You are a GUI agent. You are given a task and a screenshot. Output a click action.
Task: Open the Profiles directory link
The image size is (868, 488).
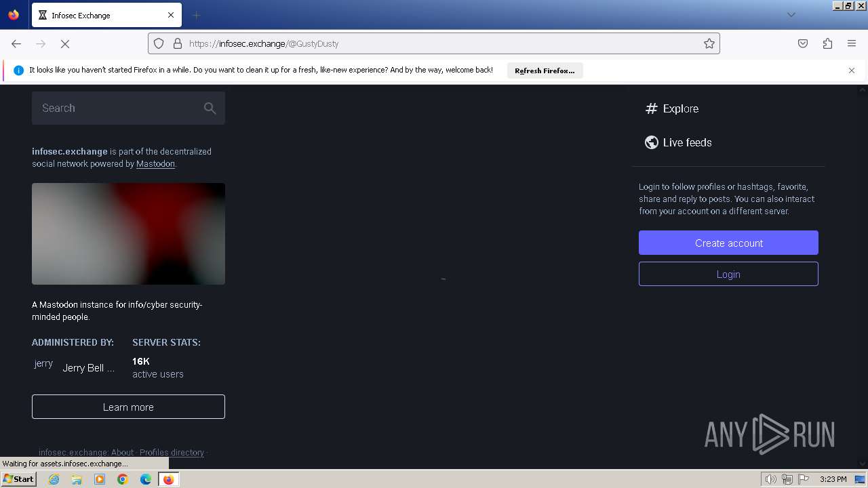coord(172,453)
